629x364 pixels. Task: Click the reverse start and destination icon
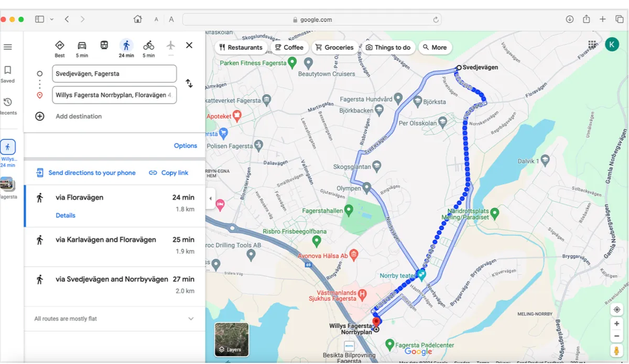(189, 84)
